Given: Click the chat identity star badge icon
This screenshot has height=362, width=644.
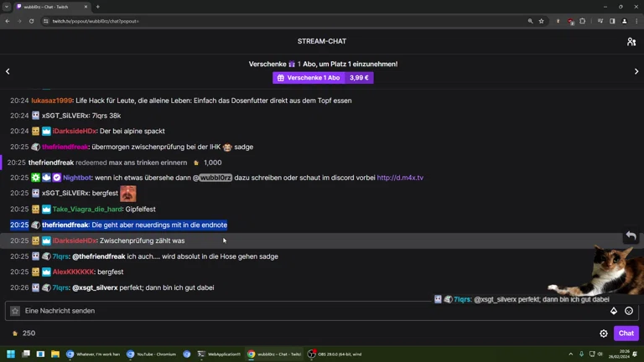Looking at the screenshot, I should click(x=15, y=311).
